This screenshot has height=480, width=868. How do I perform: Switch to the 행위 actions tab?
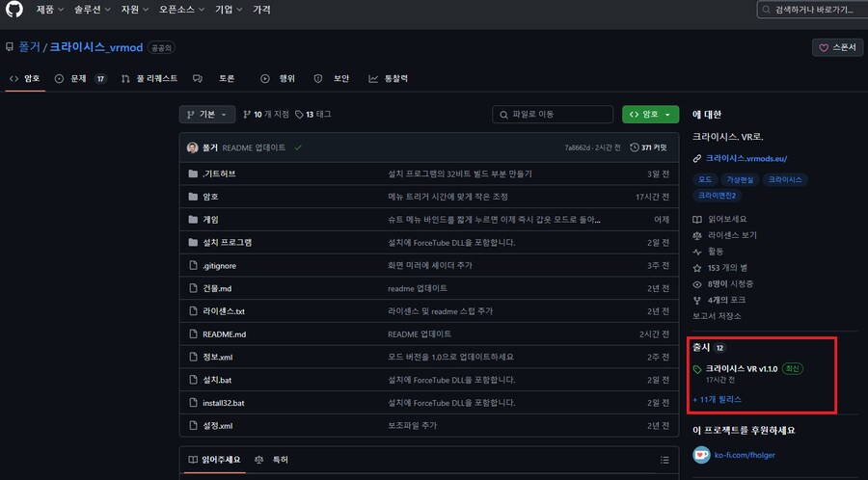[x=278, y=78]
